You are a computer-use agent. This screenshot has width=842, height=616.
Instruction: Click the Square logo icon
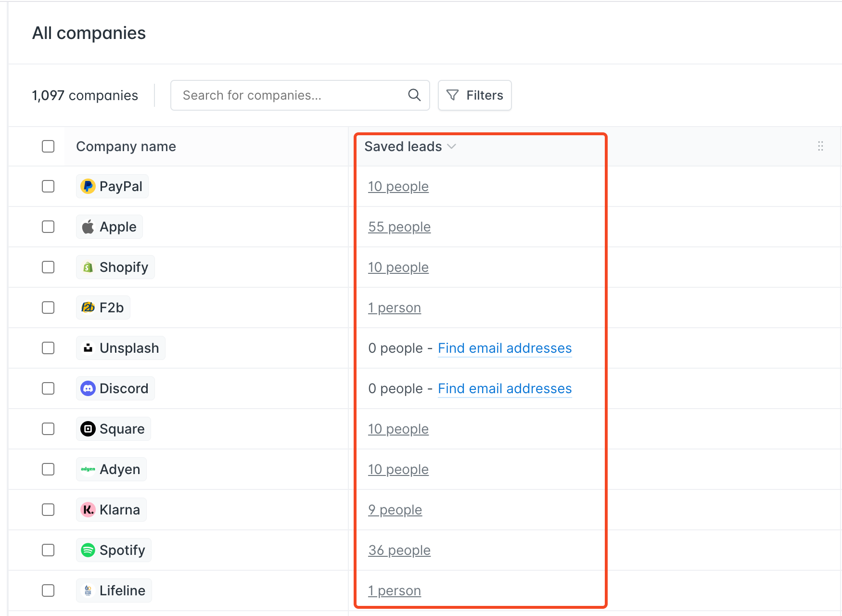88,429
